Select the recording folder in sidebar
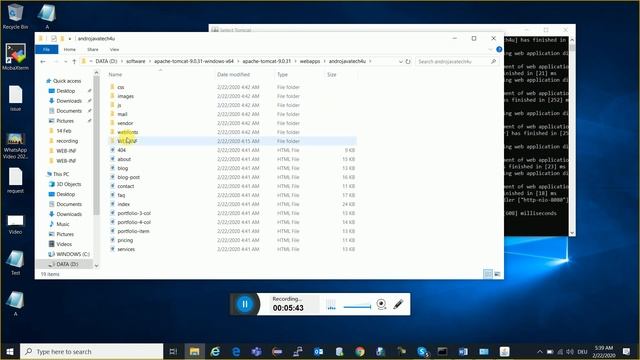 [67, 141]
